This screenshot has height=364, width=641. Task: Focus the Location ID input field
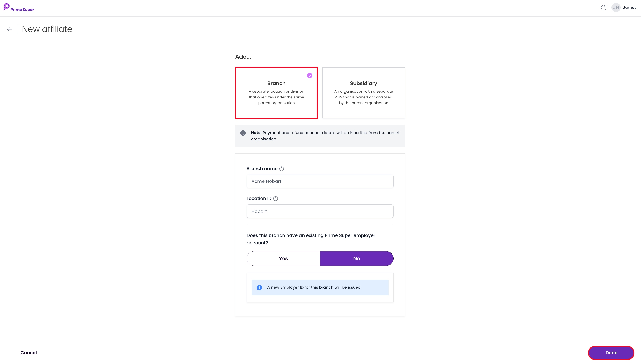(320, 211)
